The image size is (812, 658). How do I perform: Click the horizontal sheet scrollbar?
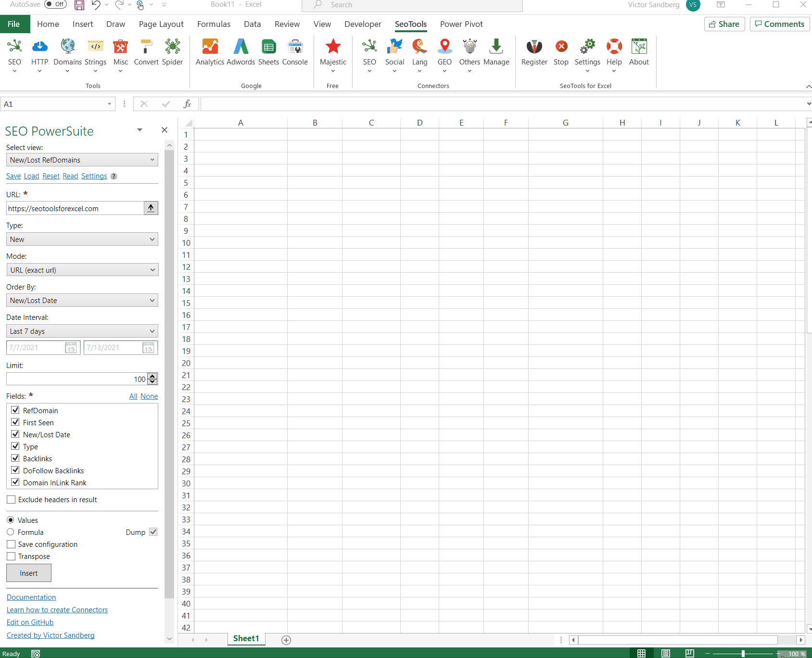pos(678,640)
